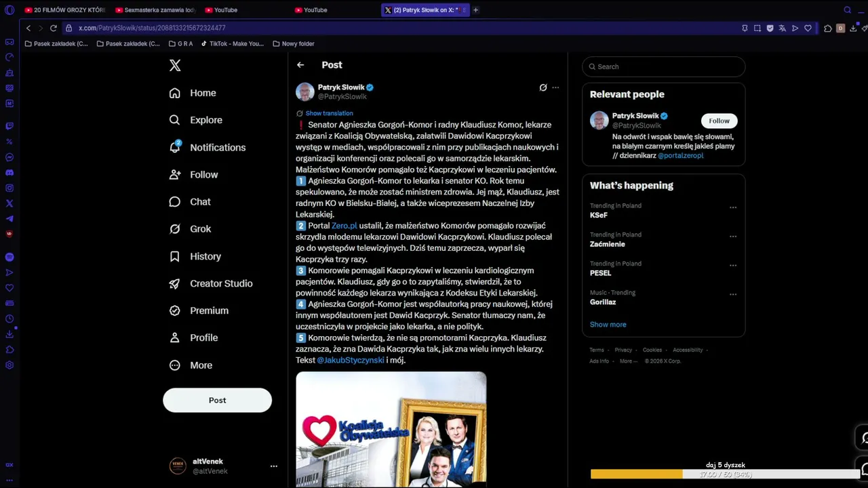Open the sidebar downloads icon

pyautogui.click(x=9, y=334)
